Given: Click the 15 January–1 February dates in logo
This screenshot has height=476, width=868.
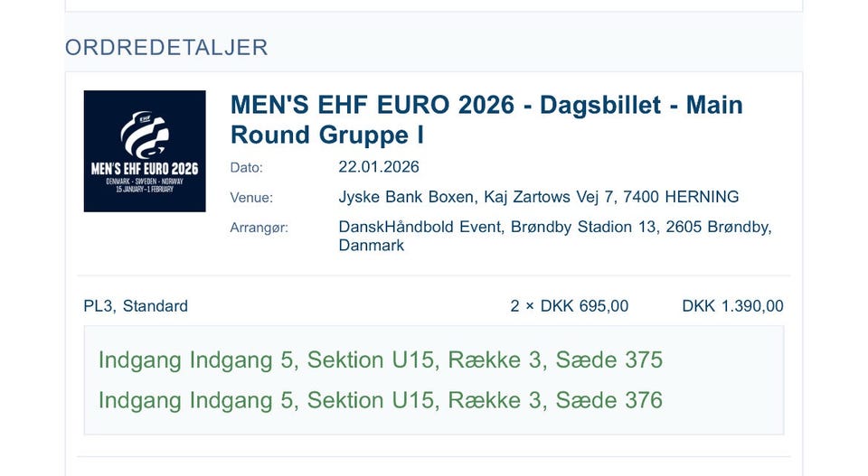Looking at the screenshot, I should 145,189.
